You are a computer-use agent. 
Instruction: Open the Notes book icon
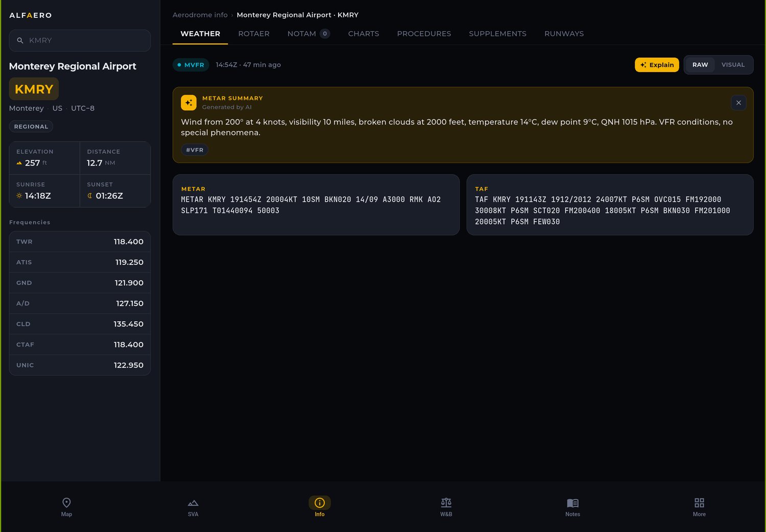pos(573,503)
